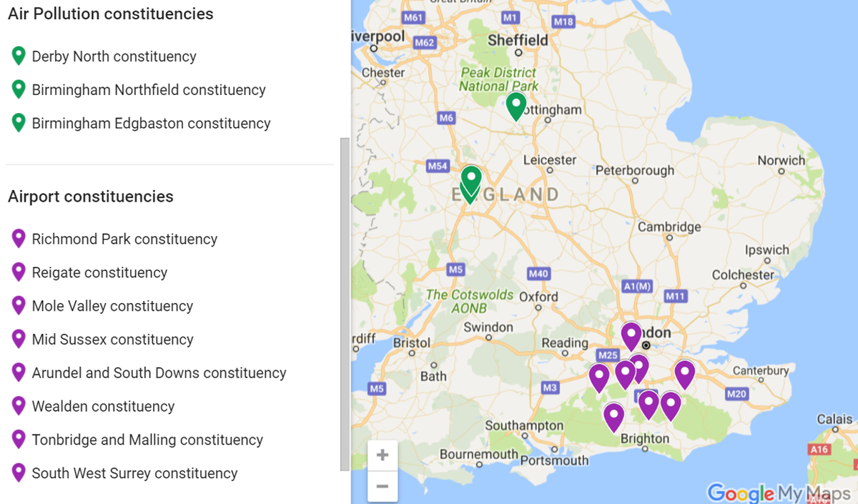Click the Airport constituencies layer heading
The width and height of the screenshot is (858, 504).
click(91, 197)
